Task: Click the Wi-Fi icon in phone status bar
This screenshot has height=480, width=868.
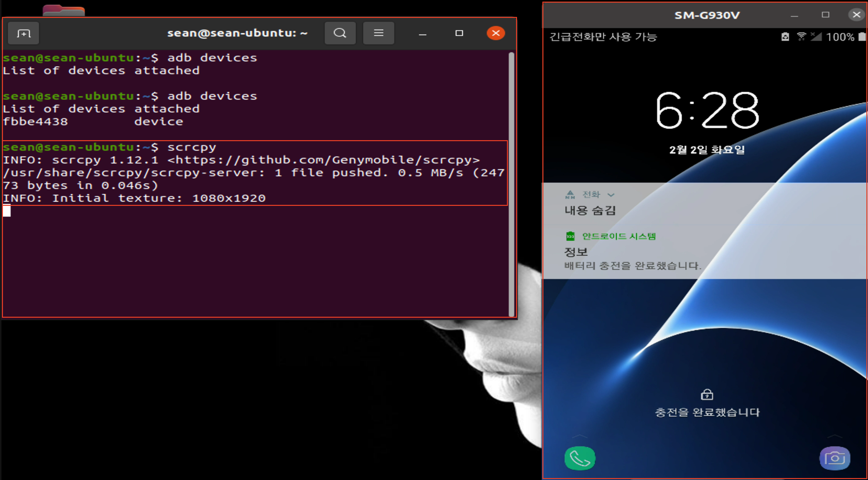Action: click(x=801, y=36)
